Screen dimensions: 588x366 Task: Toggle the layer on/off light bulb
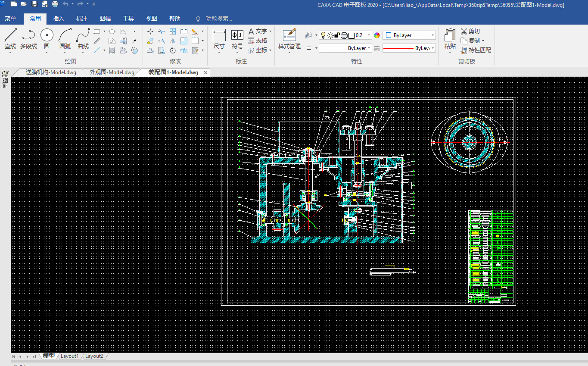point(324,35)
